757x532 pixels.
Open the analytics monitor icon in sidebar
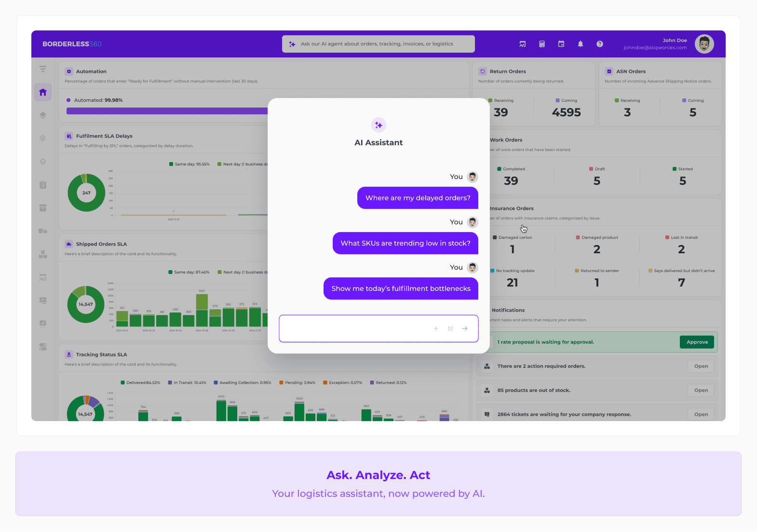[43, 324]
